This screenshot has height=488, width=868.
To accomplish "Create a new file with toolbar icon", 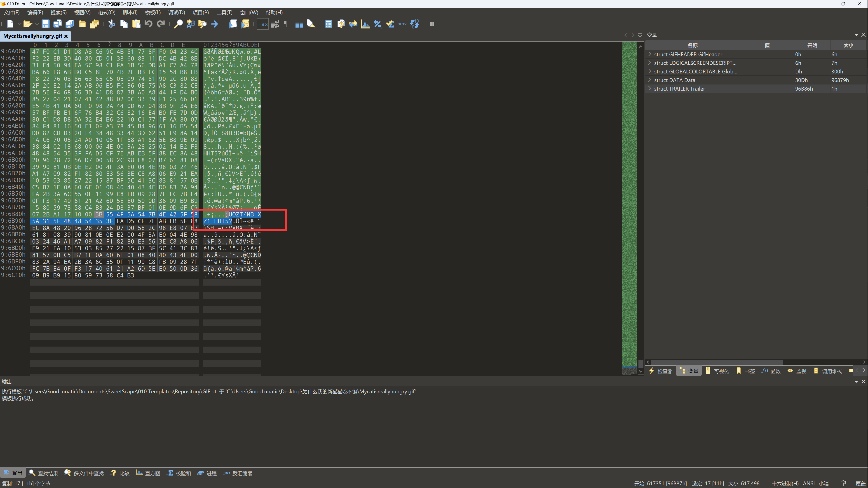I will 10,24.
